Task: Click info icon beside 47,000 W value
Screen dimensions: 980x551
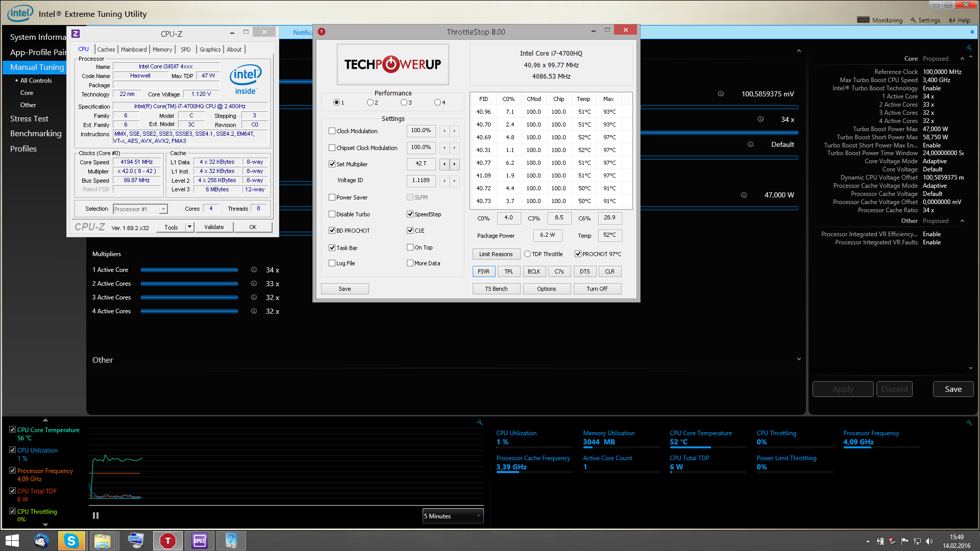Action: (x=744, y=195)
